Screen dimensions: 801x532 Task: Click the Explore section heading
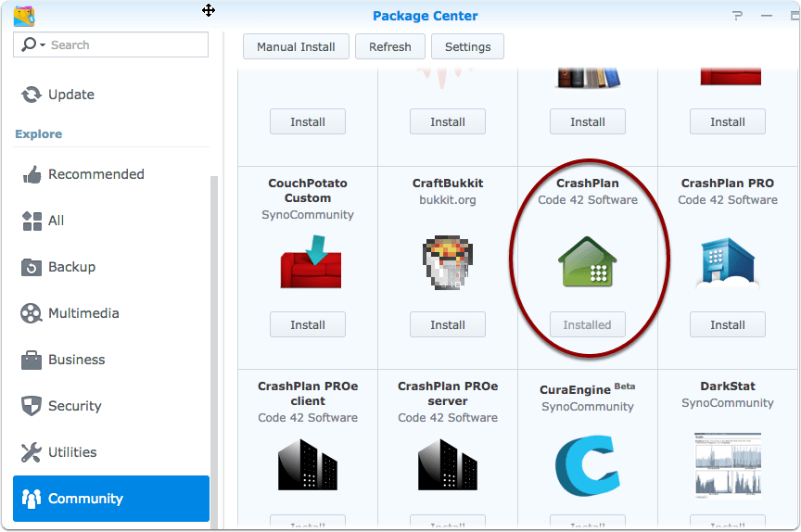tap(38, 133)
